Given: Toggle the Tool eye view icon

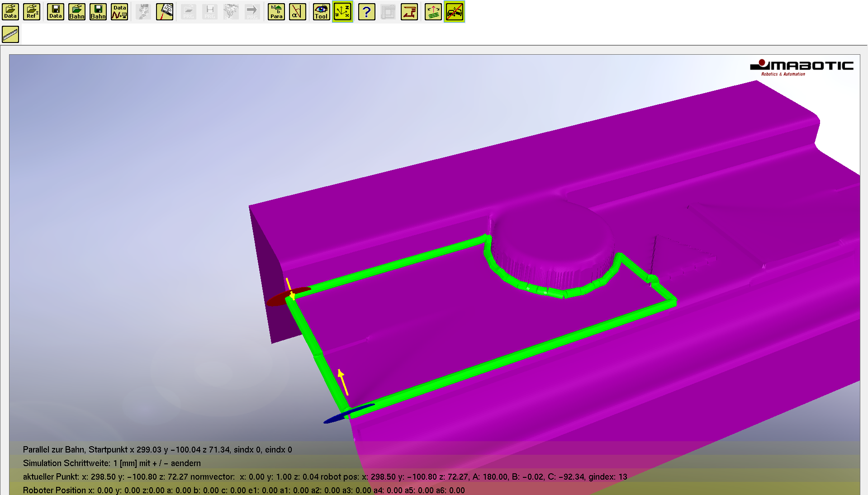Looking at the screenshot, I should click(x=321, y=12).
